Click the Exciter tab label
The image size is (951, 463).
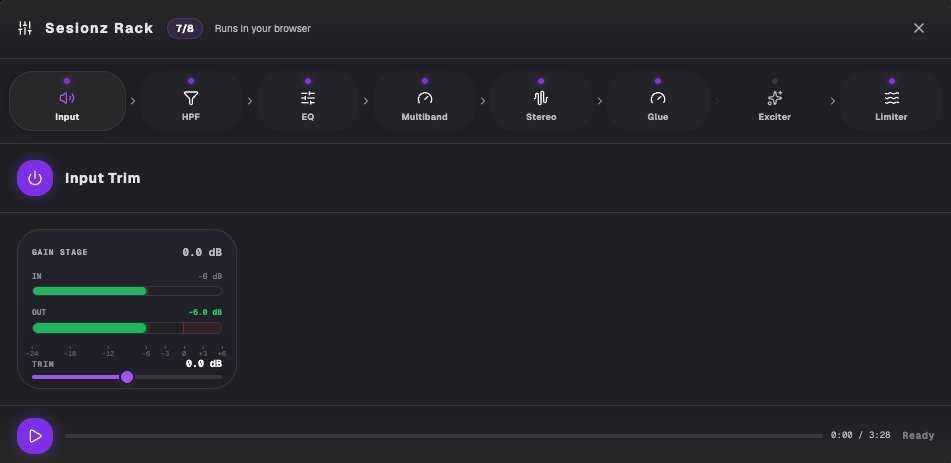[775, 117]
